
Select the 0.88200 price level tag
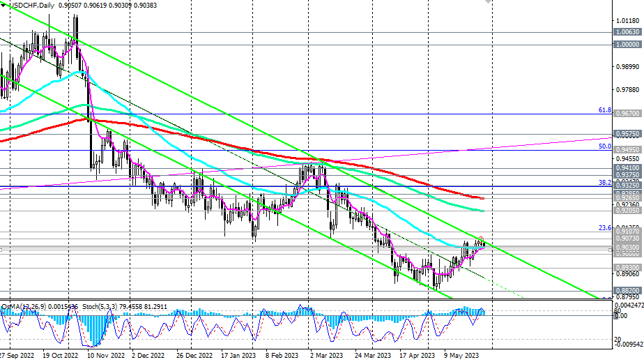click(x=627, y=290)
